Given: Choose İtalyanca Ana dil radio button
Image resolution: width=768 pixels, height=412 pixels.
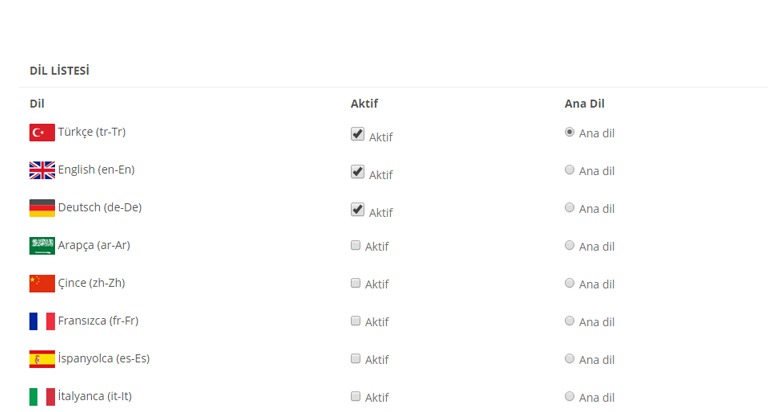Looking at the screenshot, I should 569,396.
